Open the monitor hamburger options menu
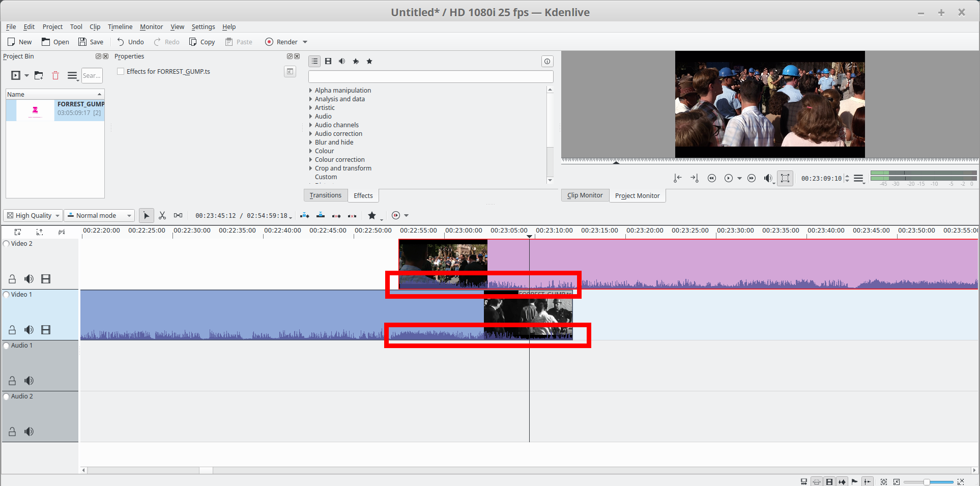Screen dimensions: 980x486 pyautogui.click(x=859, y=178)
